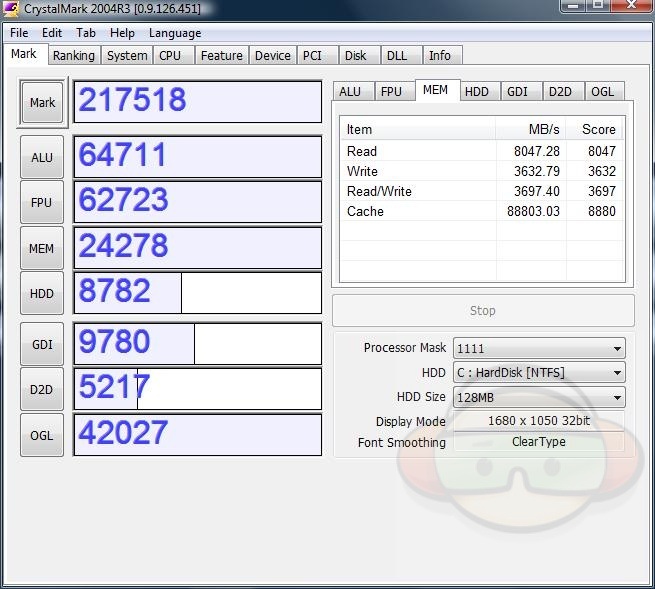Image resolution: width=655 pixels, height=589 pixels.
Task: Launch the HDD benchmark test
Action: click(42, 294)
